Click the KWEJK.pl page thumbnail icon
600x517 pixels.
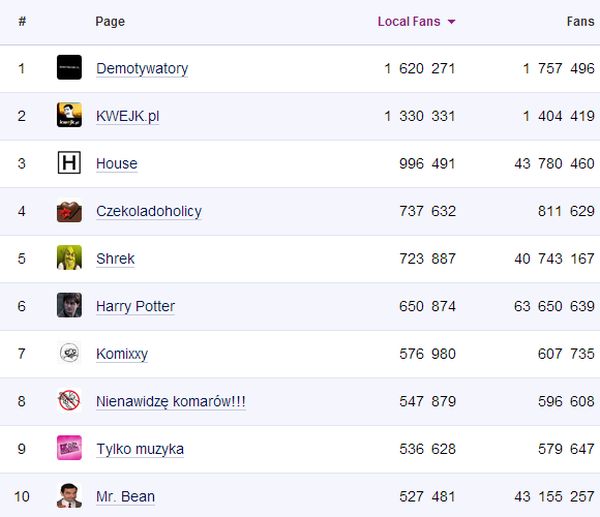point(69,116)
